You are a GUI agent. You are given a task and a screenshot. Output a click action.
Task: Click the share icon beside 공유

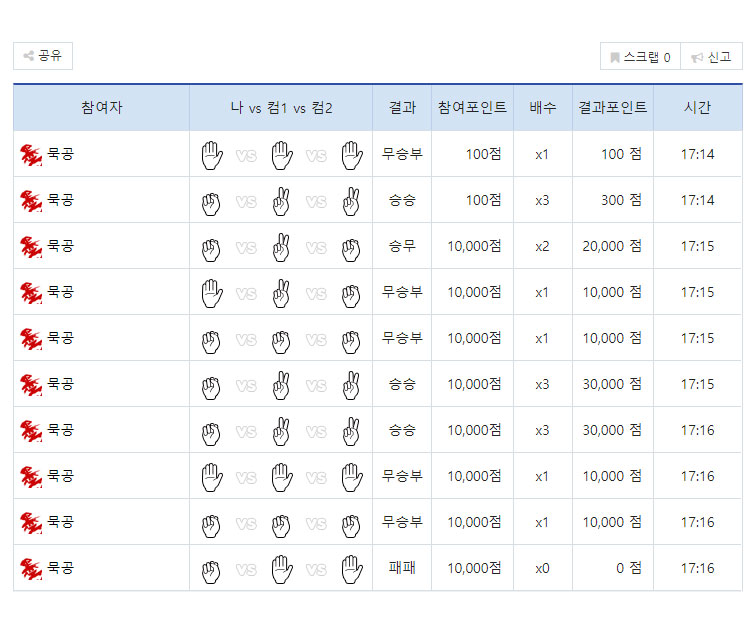(x=29, y=57)
